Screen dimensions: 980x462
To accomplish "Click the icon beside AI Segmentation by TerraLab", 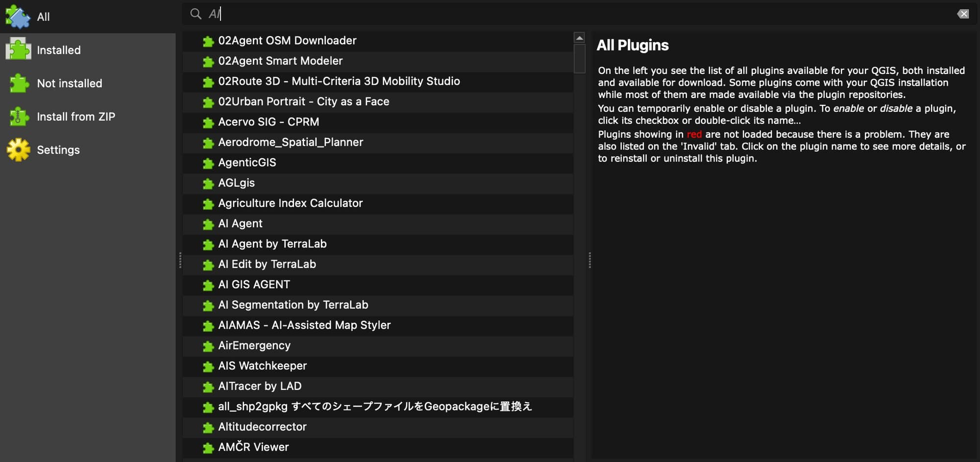I will click(208, 306).
